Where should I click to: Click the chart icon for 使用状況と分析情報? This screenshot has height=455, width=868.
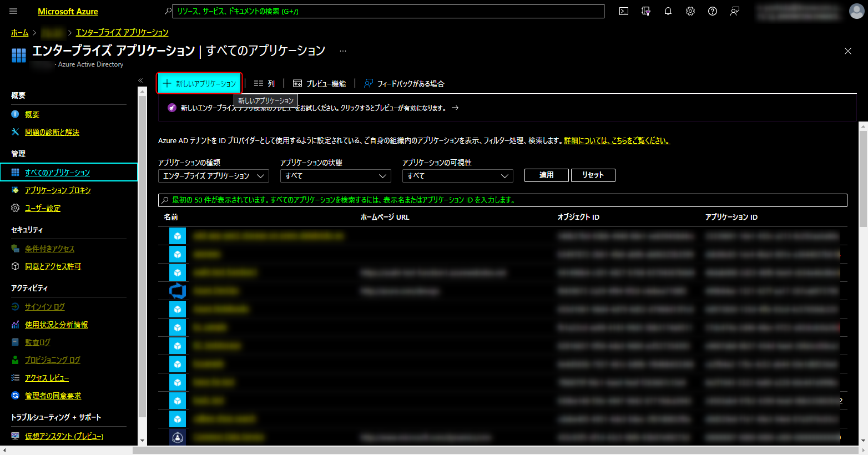point(15,325)
